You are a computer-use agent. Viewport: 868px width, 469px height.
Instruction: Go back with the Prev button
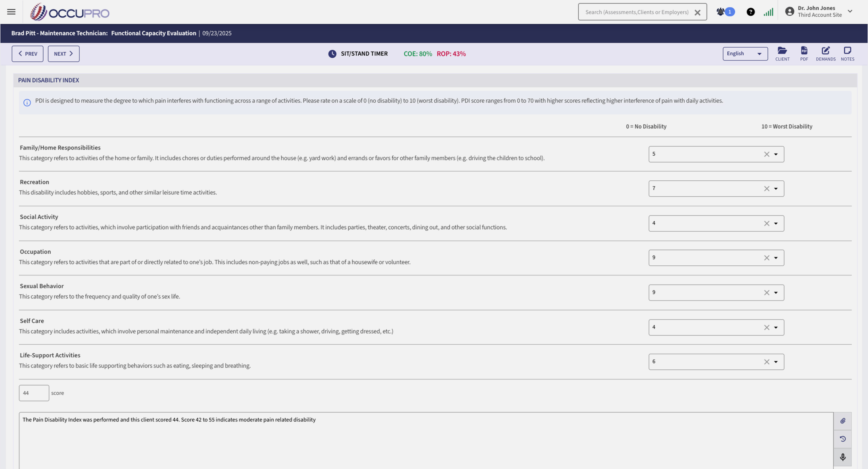pyautogui.click(x=27, y=54)
